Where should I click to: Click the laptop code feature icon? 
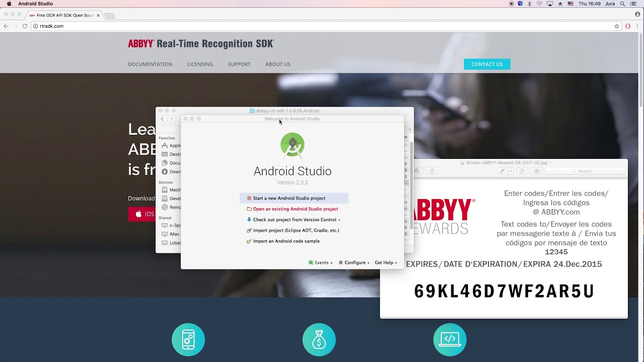pyautogui.click(x=450, y=339)
